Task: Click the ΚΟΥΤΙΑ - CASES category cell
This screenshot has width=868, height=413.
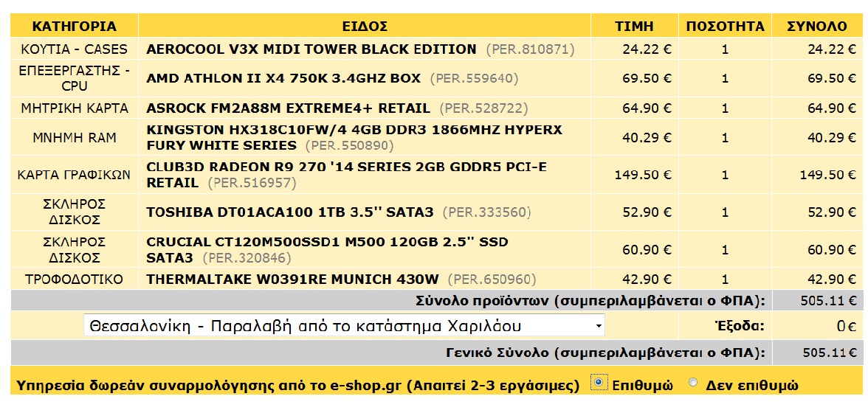Action: (74, 49)
